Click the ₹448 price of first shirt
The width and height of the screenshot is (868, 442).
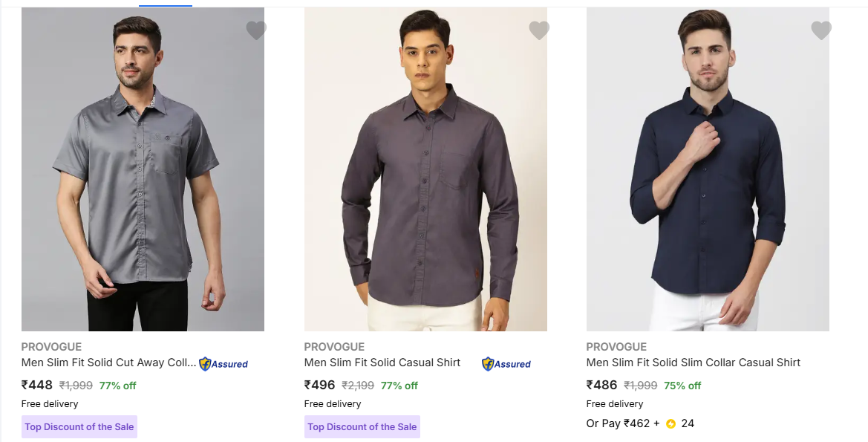[x=37, y=386]
